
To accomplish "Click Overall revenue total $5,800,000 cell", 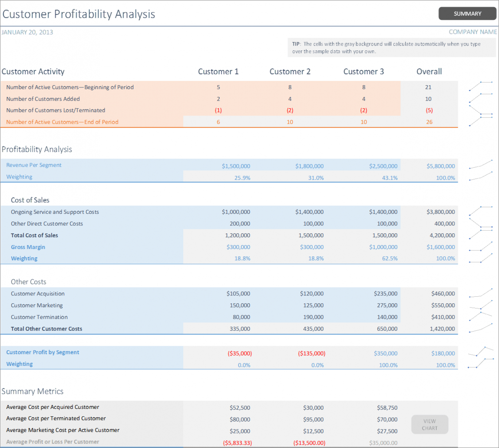I will [440, 166].
